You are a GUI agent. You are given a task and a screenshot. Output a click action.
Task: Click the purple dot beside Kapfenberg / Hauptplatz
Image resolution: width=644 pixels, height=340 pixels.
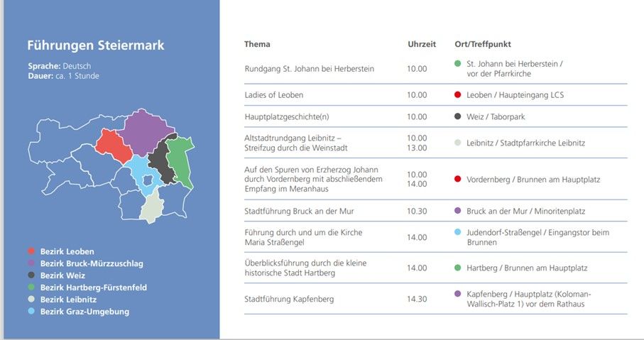coord(457,294)
